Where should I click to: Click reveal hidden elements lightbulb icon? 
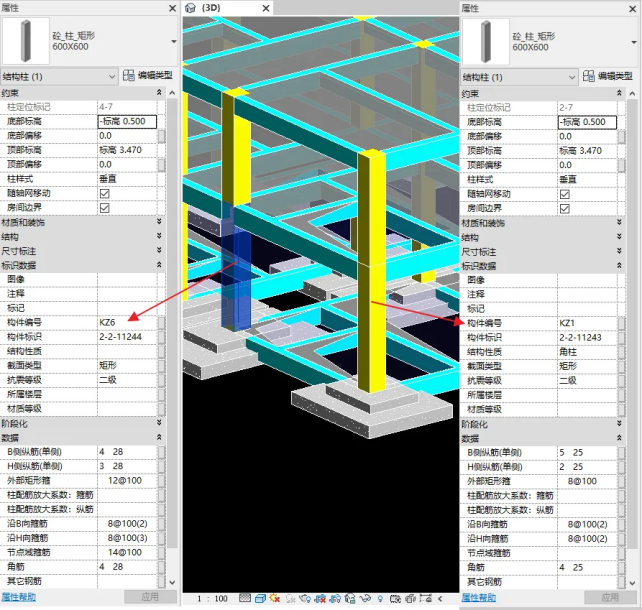pos(380,599)
